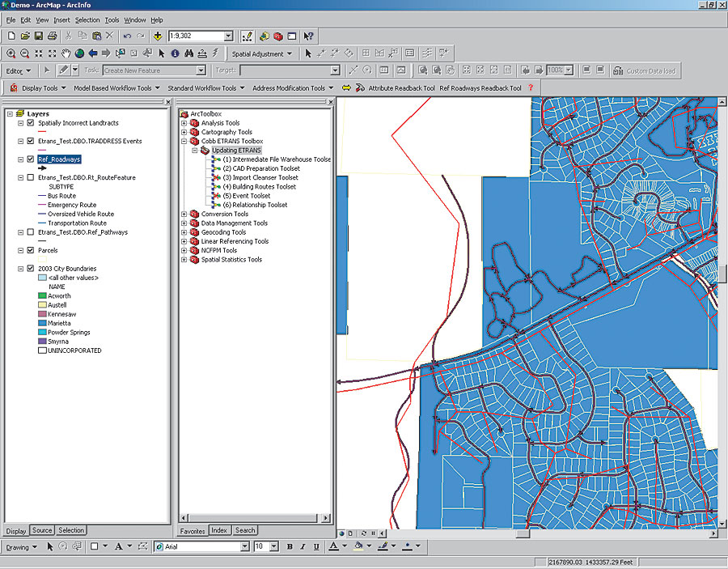Uncheck the Parcels layer checkbox
728x569 pixels.
pos(31,250)
